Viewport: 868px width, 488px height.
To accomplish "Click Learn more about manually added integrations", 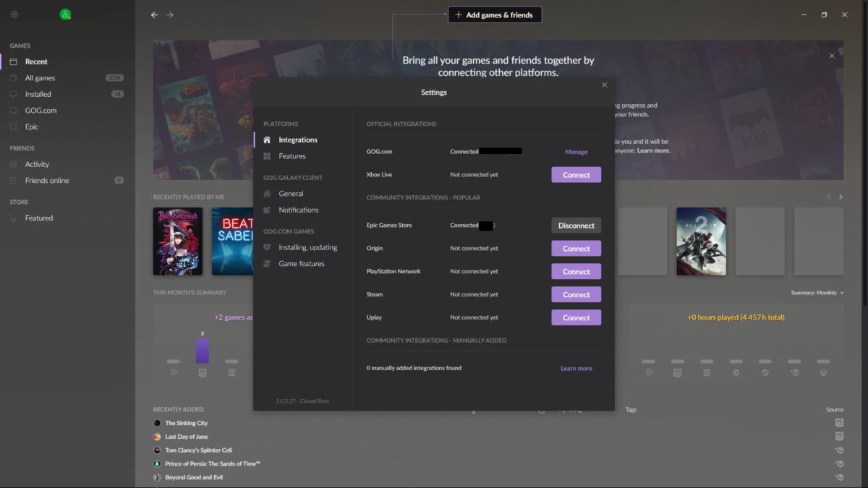I will pyautogui.click(x=576, y=369).
